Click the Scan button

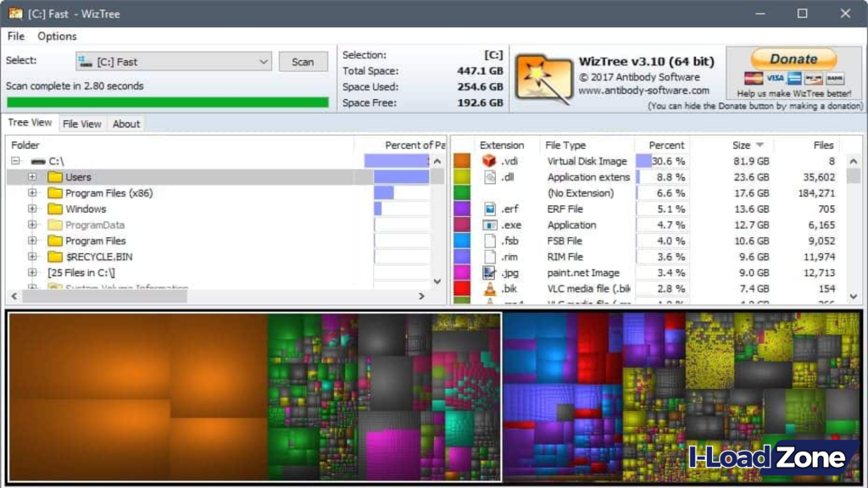pos(304,61)
